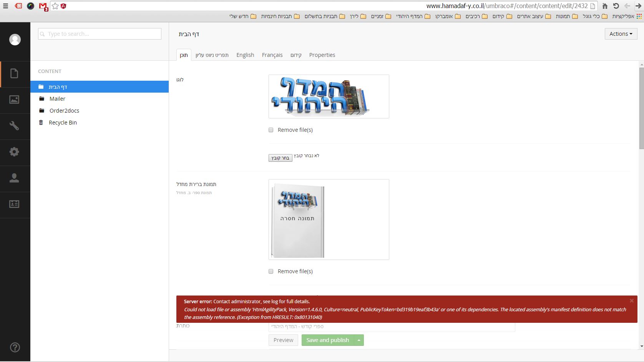The width and height of the screenshot is (644, 362).
Task: Expand the Save and publish arrow menu
Action: click(359, 340)
